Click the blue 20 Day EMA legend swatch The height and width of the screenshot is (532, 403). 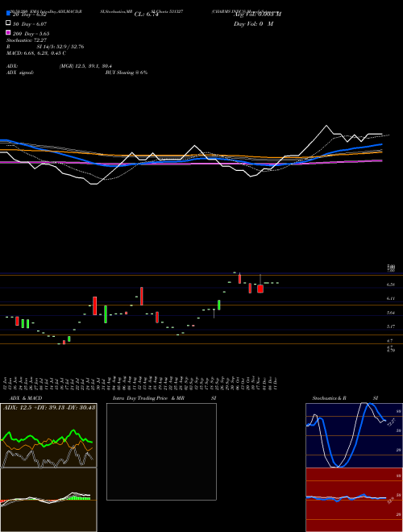point(8,14)
